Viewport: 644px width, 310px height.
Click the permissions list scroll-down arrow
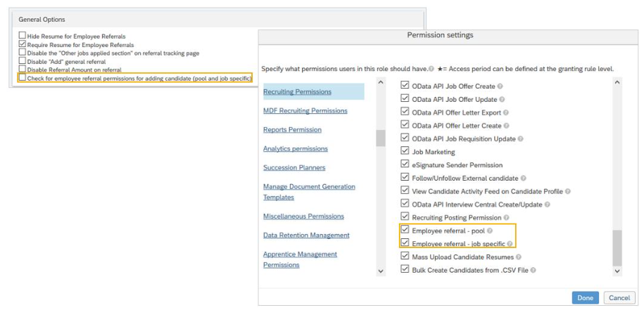(x=617, y=271)
